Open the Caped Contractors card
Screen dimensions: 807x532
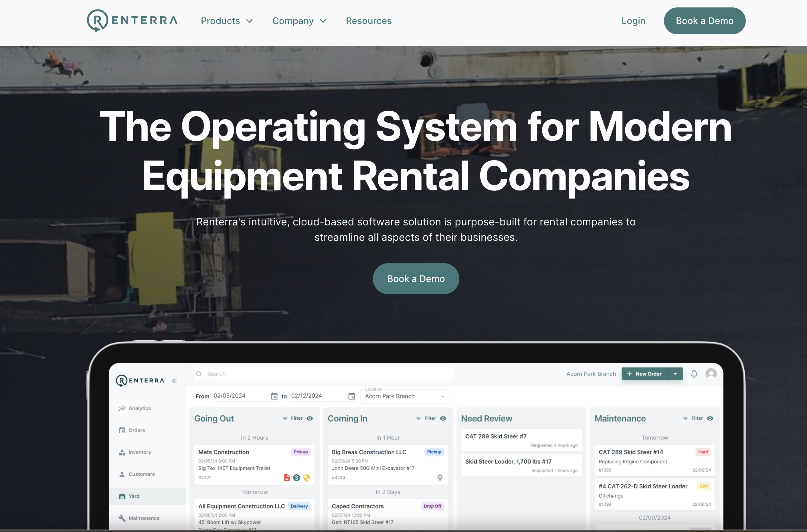(387, 514)
